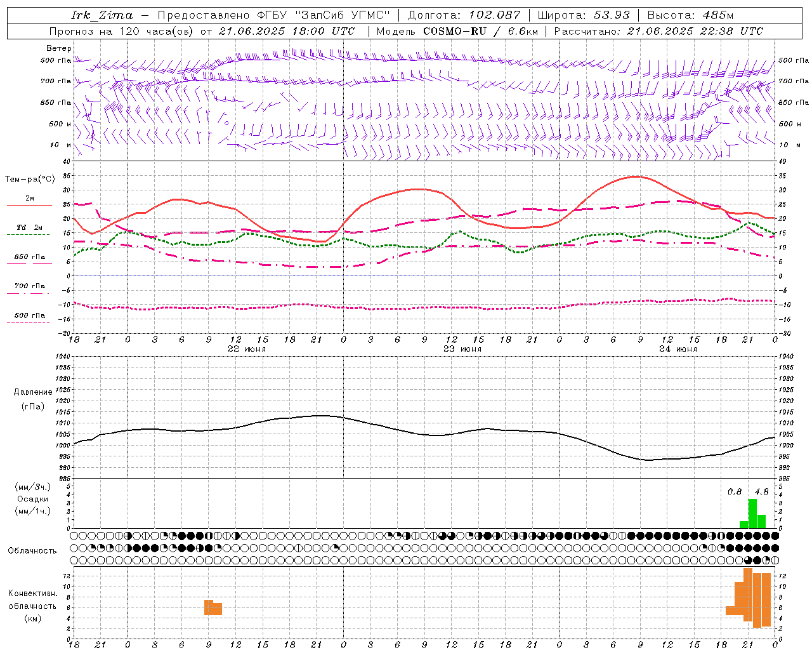The width and height of the screenshot is (812, 650).
Task: Click the (мм/3ч.) precipitation unit label
Action: click(x=33, y=487)
